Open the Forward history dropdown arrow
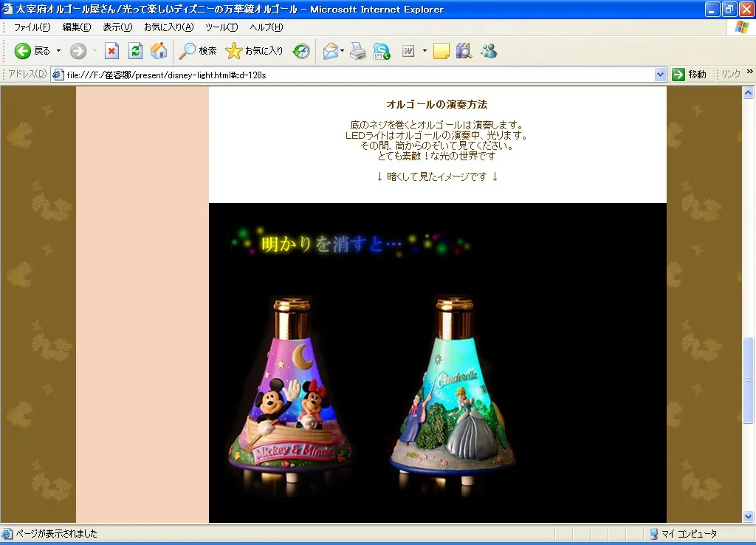 tap(95, 51)
